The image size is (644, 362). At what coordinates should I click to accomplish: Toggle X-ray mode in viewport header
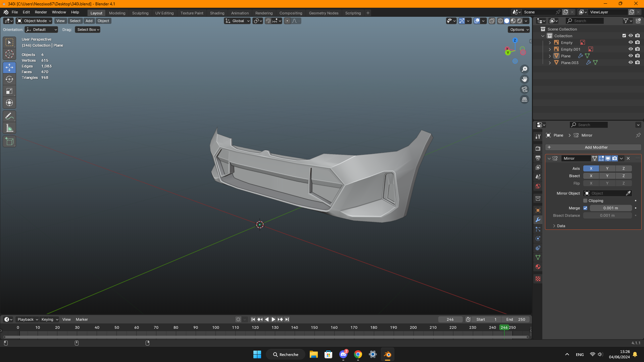(x=492, y=21)
